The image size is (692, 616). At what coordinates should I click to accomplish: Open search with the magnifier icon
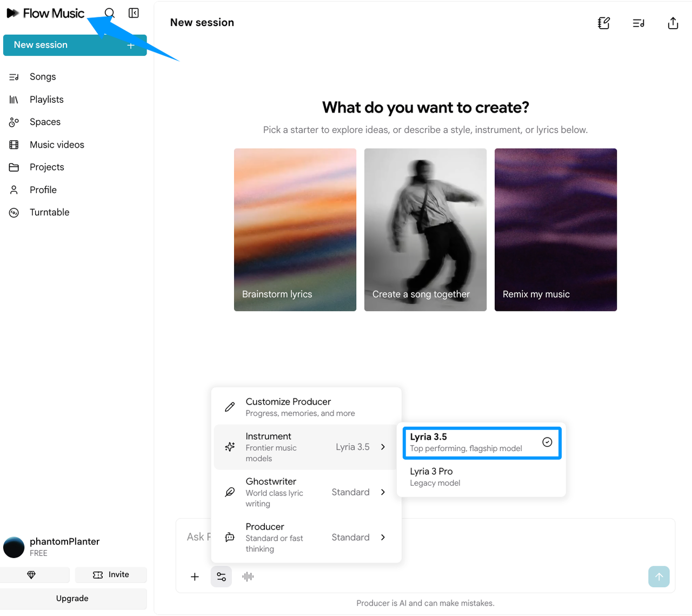pyautogui.click(x=110, y=13)
